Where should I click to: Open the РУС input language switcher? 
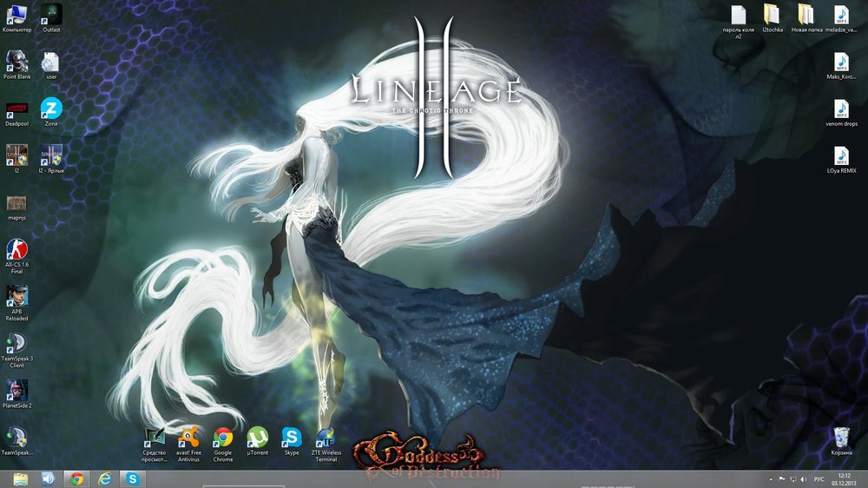coord(818,479)
